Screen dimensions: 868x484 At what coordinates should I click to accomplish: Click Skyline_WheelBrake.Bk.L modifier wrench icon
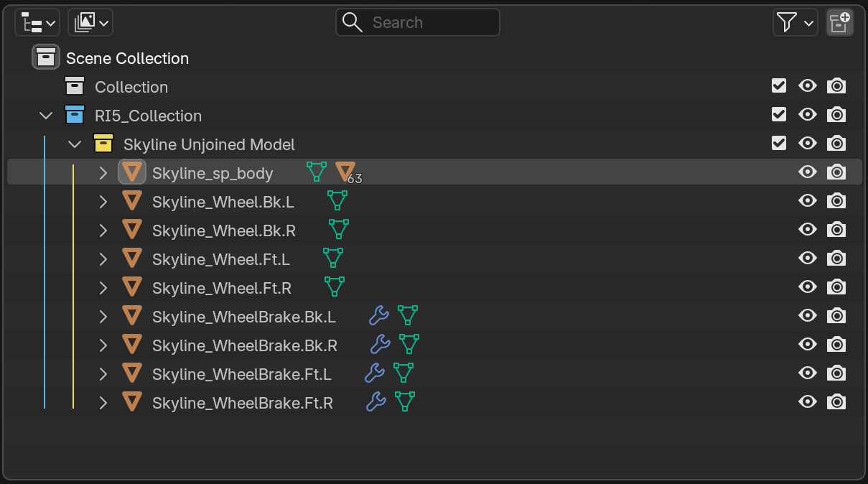point(378,315)
